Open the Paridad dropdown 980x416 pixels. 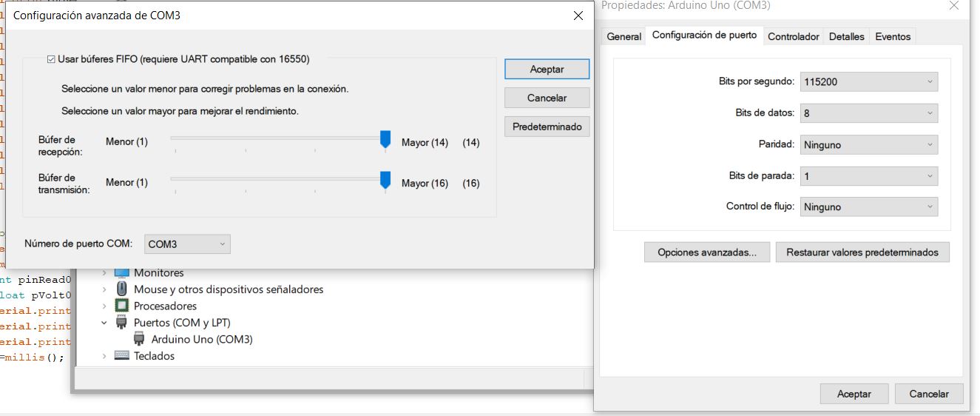click(869, 145)
